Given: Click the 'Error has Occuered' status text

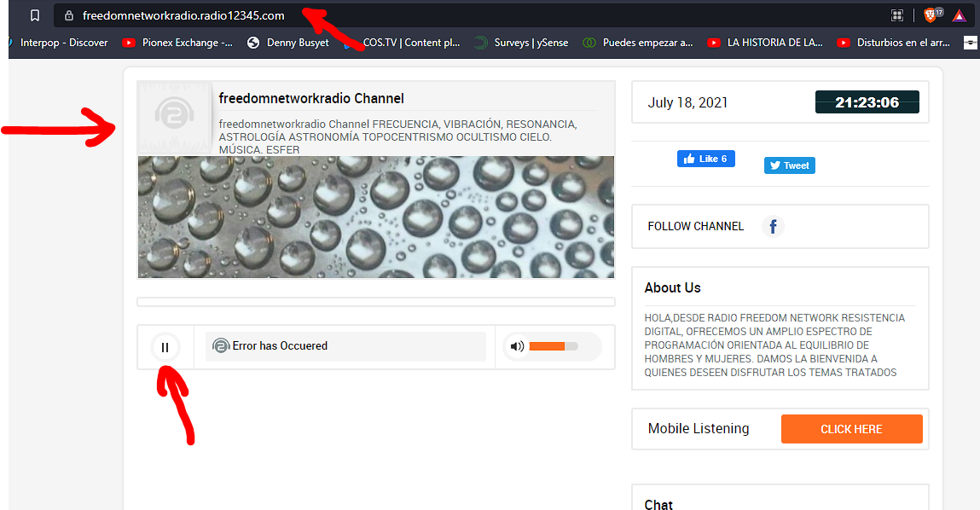Looking at the screenshot, I should (280, 345).
